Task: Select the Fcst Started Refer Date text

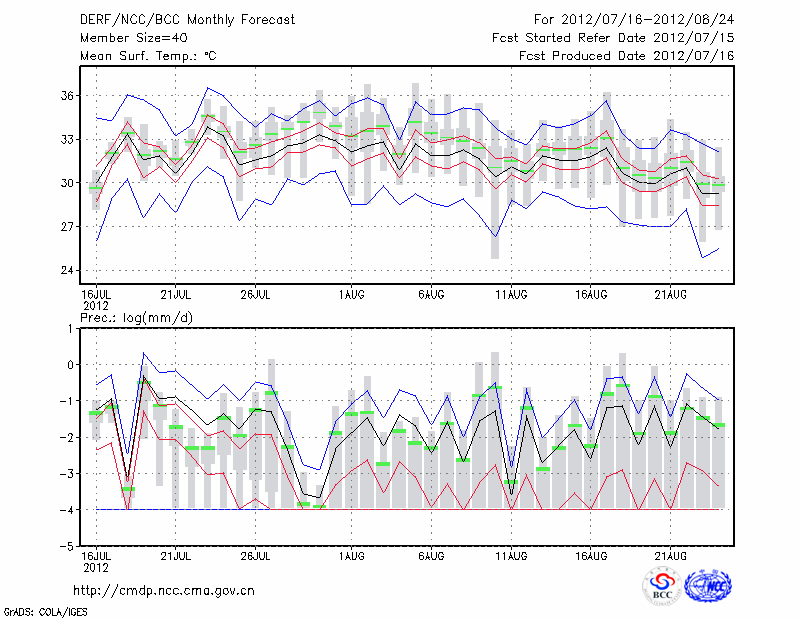Action: [613, 38]
